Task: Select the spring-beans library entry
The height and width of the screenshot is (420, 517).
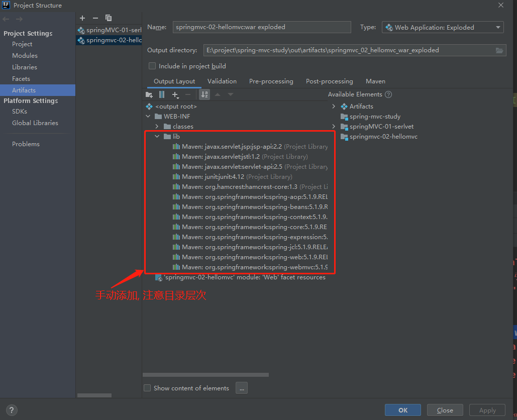Action: point(250,207)
